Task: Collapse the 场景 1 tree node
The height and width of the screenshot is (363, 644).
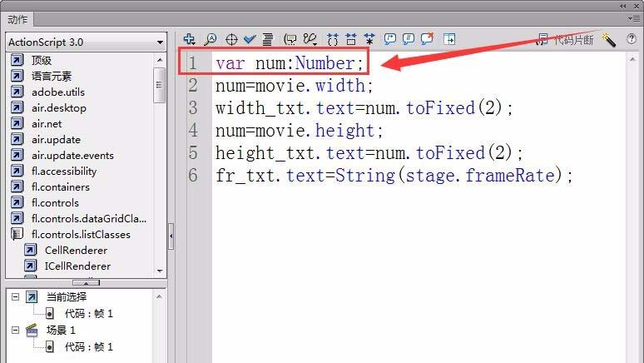Action: 15,330
